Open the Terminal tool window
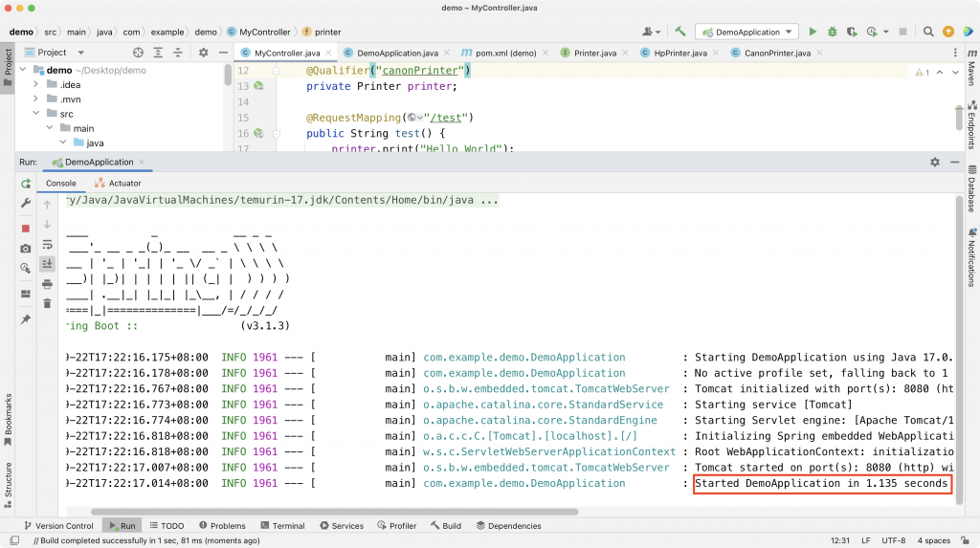 [x=282, y=525]
